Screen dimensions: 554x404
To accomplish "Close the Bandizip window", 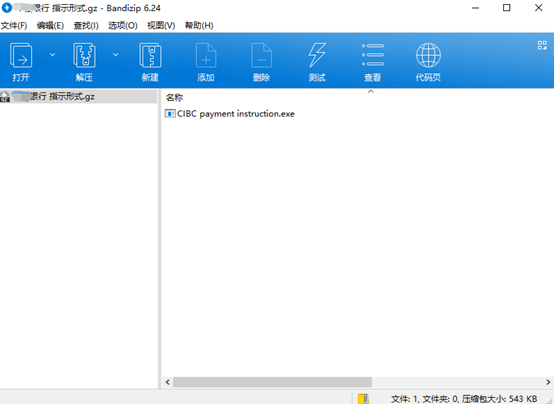I will click(x=538, y=8).
